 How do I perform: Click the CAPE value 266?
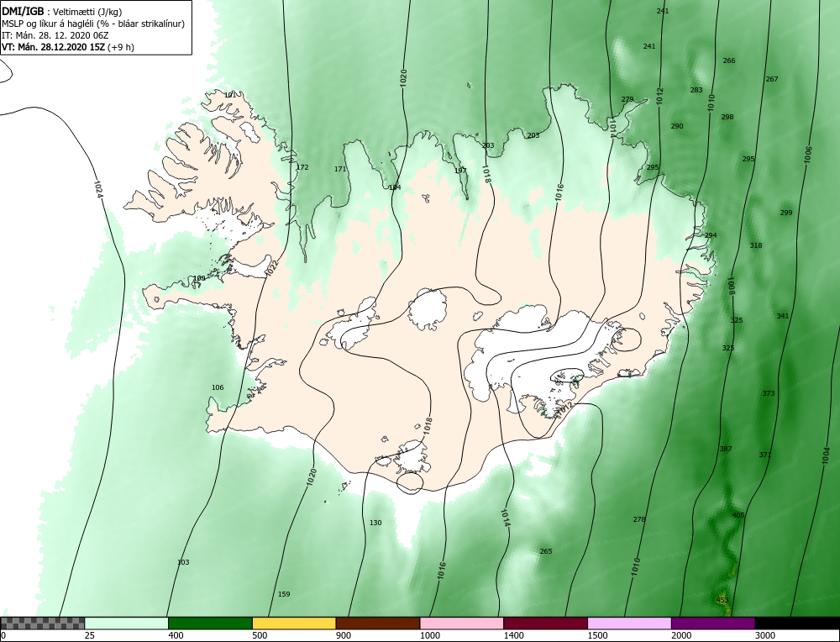point(729,61)
